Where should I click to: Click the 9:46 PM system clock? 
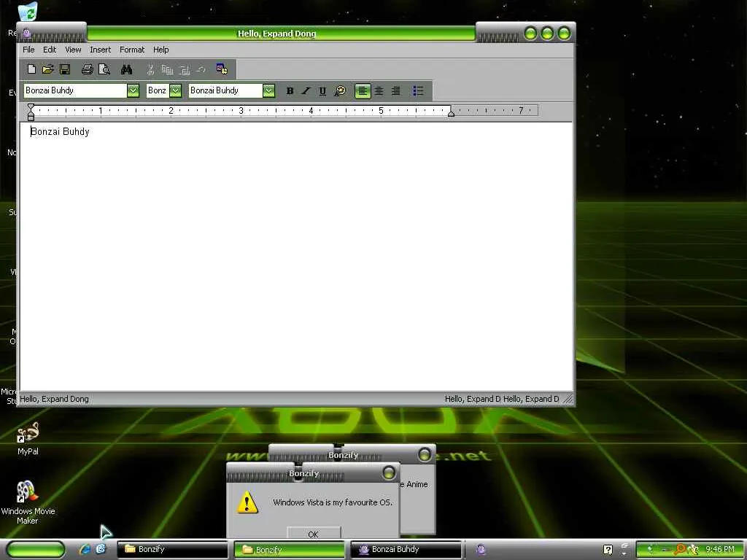(x=720, y=549)
